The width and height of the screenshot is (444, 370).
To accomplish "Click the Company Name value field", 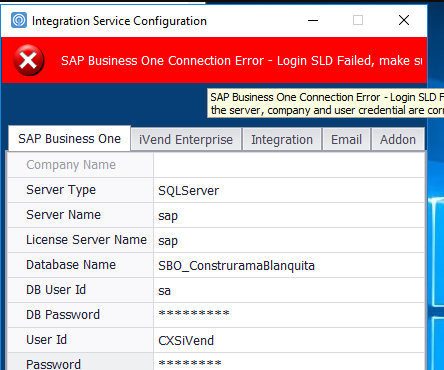I will click(x=289, y=165).
